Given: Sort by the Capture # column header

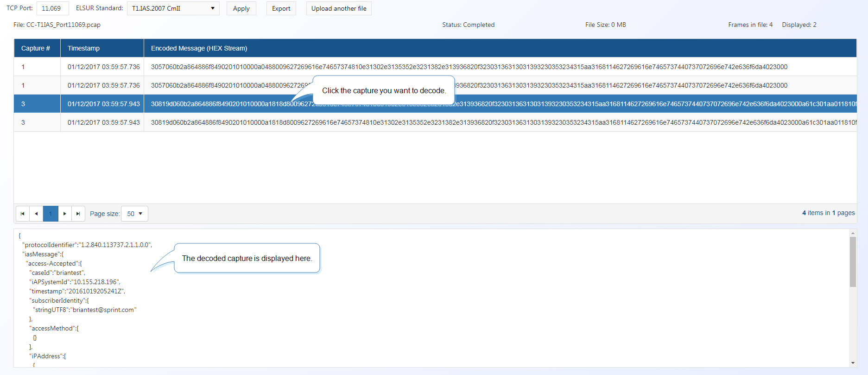Looking at the screenshot, I should click(36, 48).
